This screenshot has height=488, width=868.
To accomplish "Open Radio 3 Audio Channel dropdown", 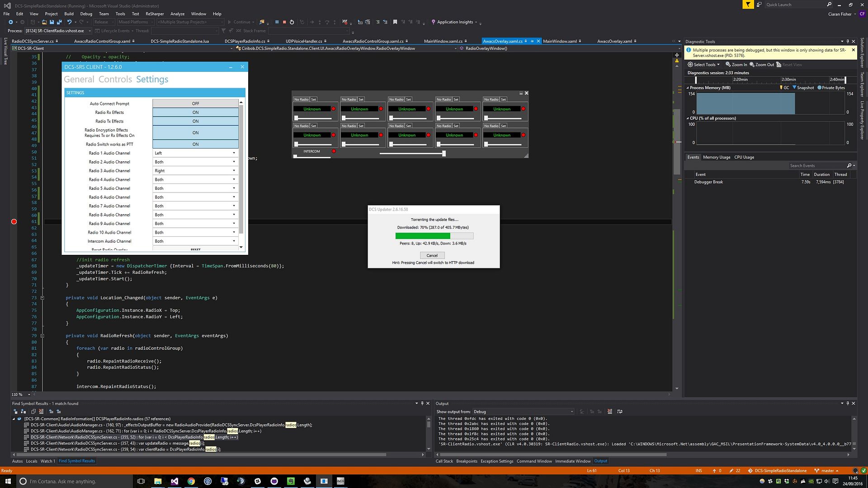I will tap(195, 171).
